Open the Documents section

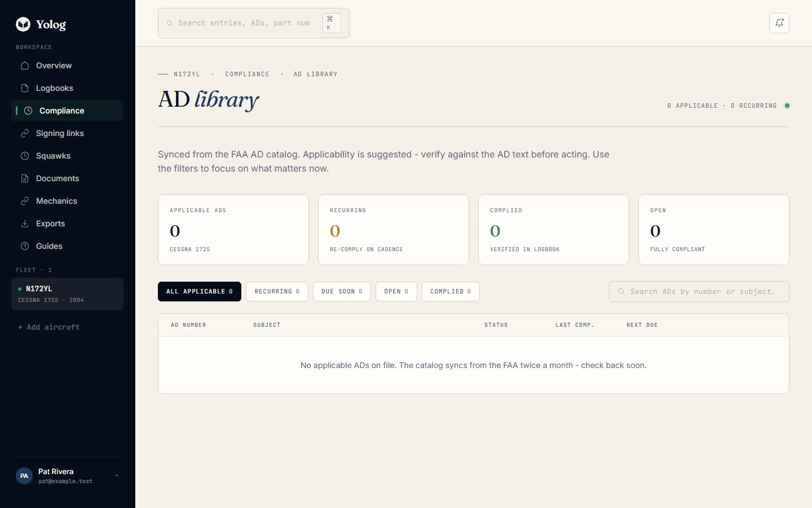point(67,178)
